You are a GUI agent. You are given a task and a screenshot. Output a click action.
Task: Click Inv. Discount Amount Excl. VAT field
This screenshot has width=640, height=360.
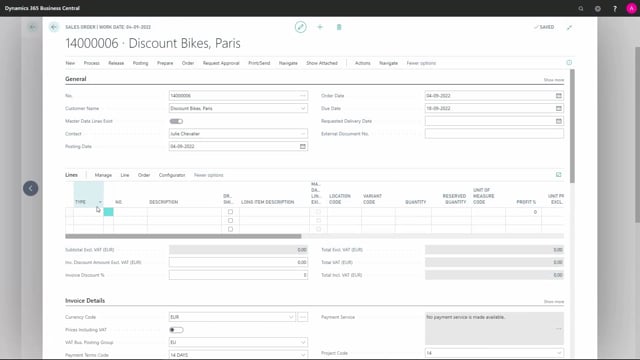point(238,262)
